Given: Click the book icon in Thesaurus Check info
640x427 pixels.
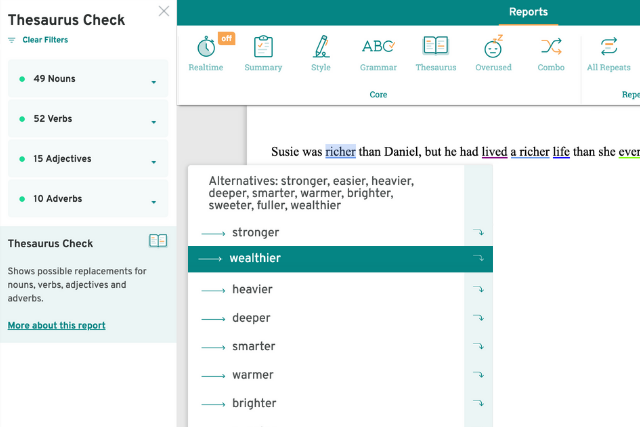Looking at the screenshot, I should tap(158, 241).
